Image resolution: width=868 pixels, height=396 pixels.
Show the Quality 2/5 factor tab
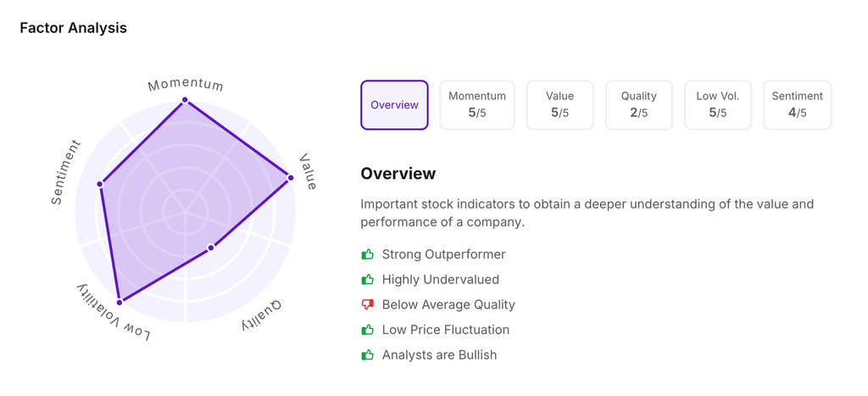click(638, 105)
